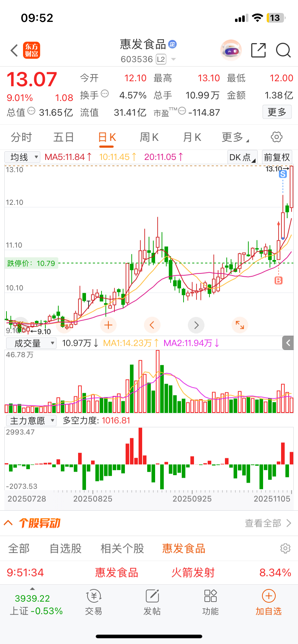The height and width of the screenshot is (644, 298).
Task: Tap the 发帖 compose icon
Action: [x=152, y=596]
